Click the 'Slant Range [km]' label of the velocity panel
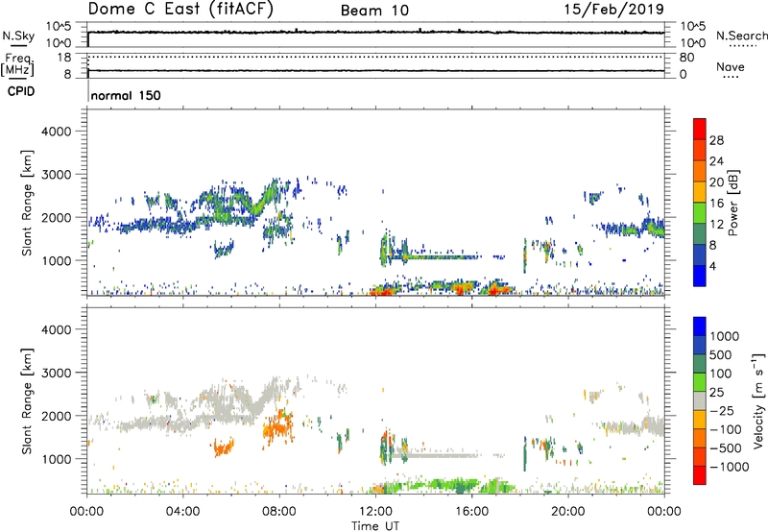The width and height of the screenshot is (768, 532). point(27,400)
